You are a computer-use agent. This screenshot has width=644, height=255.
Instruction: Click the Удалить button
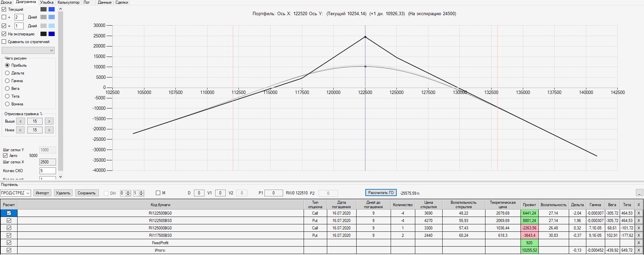tap(63, 193)
